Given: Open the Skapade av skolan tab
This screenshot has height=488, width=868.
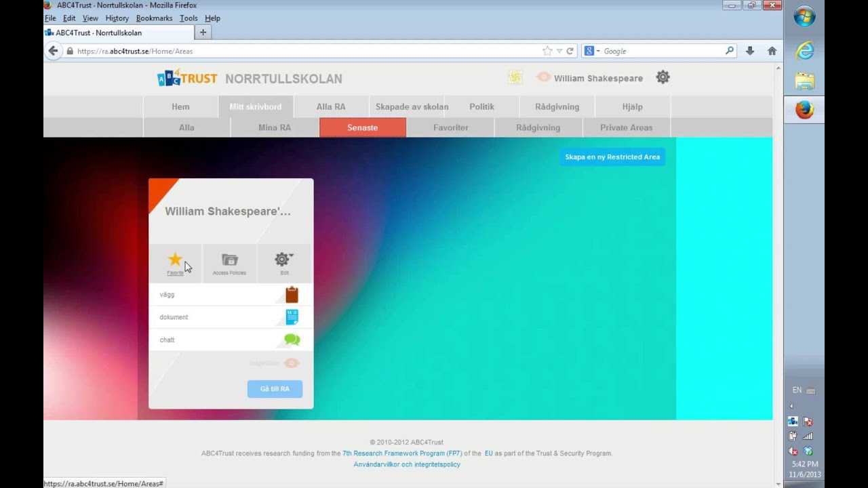Looking at the screenshot, I should pos(412,106).
